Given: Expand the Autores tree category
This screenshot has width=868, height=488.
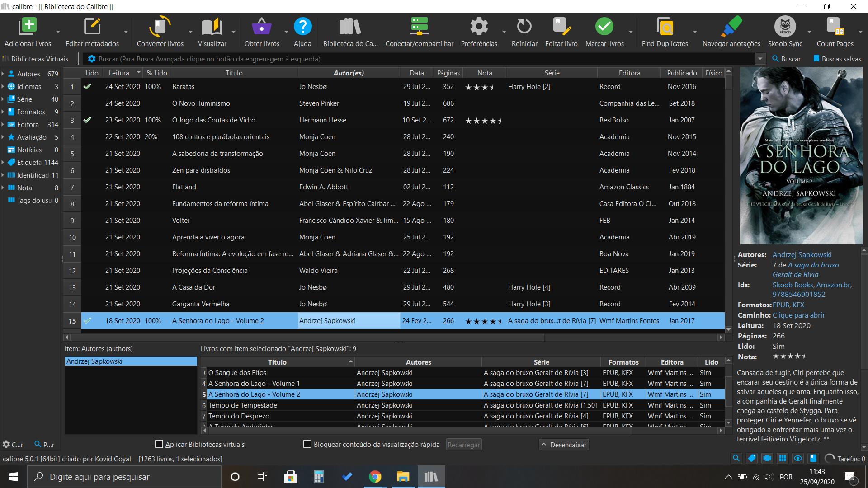Looking at the screenshot, I should tap(3, 74).
